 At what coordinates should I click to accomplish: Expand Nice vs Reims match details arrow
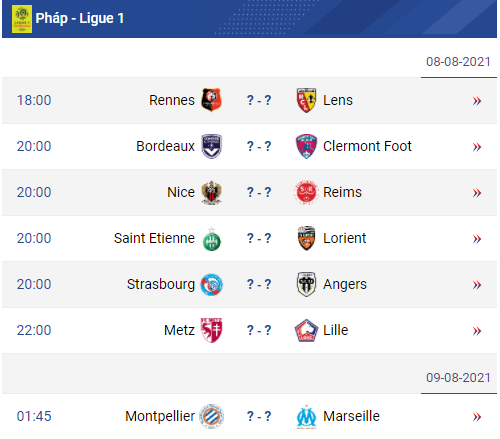pos(477,193)
